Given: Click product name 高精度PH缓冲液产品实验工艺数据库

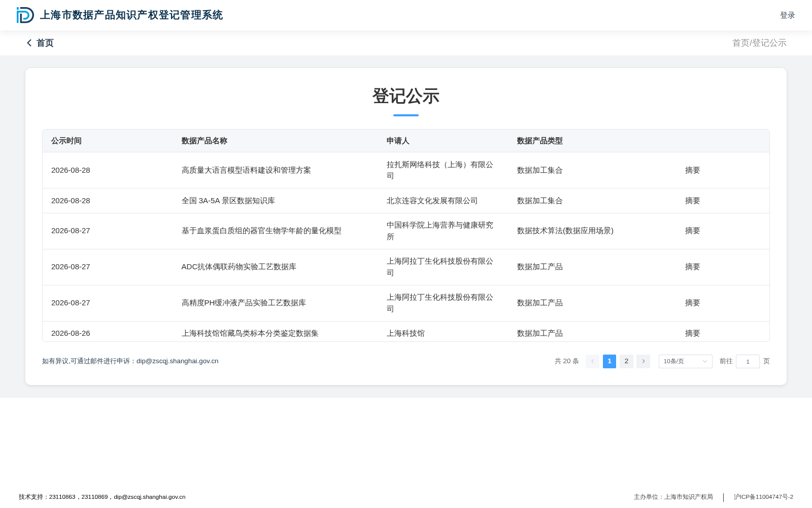Looking at the screenshot, I should 244,303.
